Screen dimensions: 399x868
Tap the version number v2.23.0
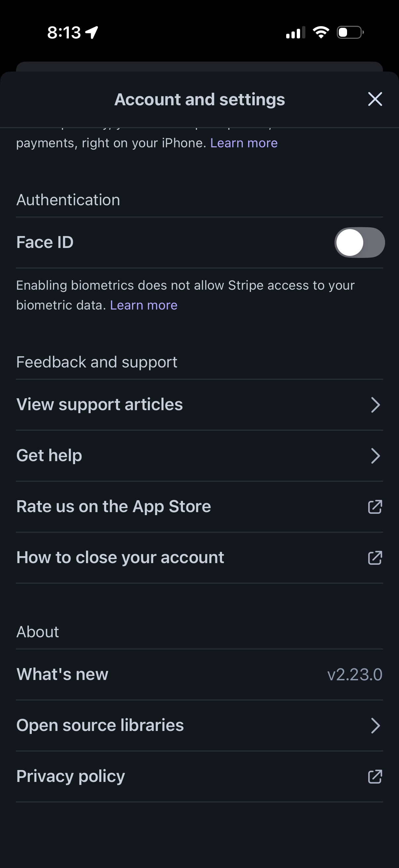pyautogui.click(x=355, y=674)
